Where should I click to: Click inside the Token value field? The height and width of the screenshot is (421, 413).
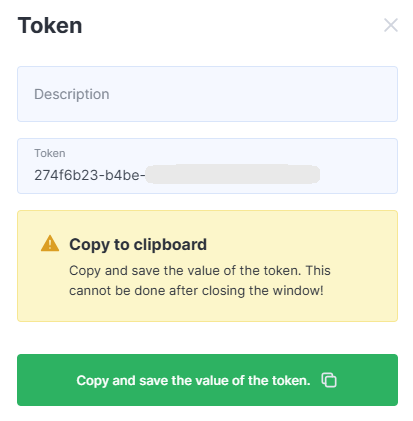pyautogui.click(x=207, y=166)
